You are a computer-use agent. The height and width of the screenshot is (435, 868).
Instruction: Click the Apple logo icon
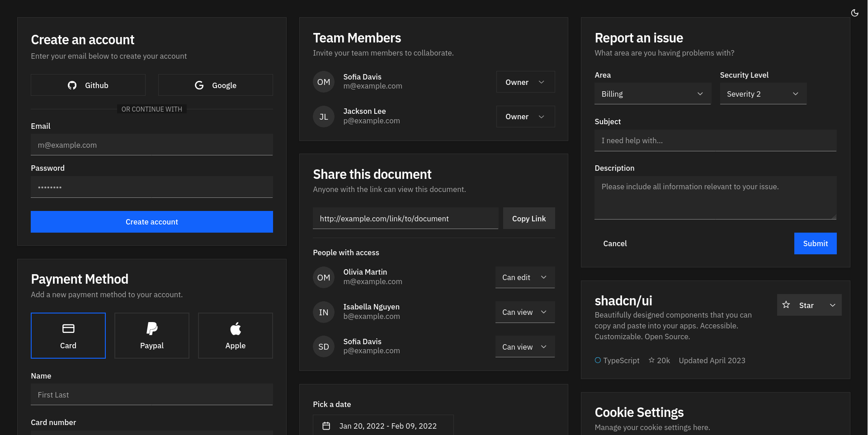[x=236, y=328]
